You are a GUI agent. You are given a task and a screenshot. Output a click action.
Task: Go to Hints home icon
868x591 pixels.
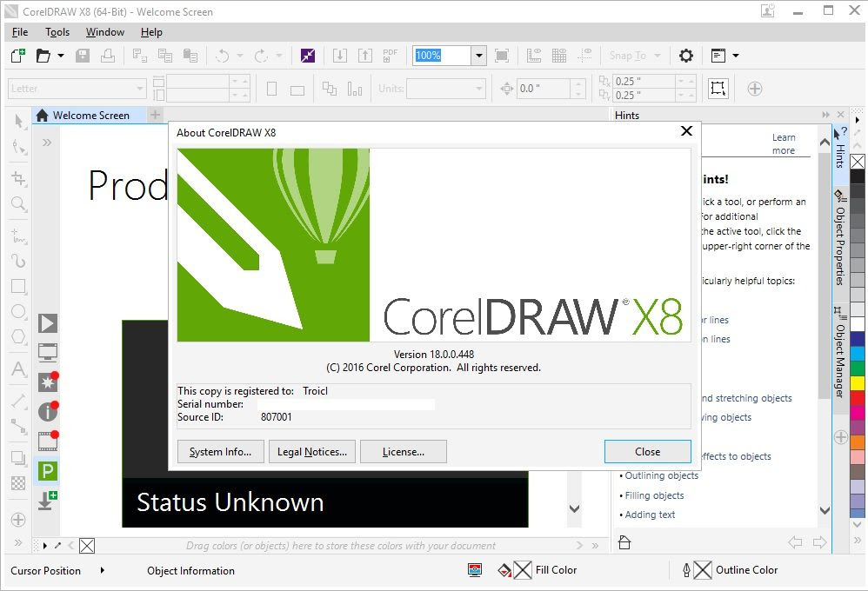tap(624, 542)
